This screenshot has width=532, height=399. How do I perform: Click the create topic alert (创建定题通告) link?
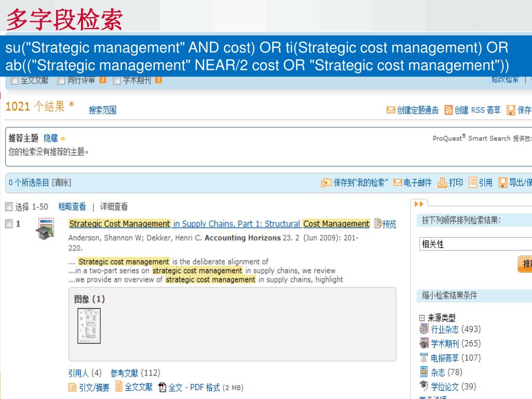(418, 110)
